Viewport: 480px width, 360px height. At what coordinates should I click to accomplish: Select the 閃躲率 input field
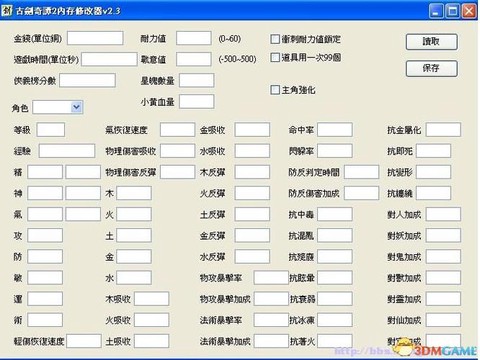tap(335, 151)
